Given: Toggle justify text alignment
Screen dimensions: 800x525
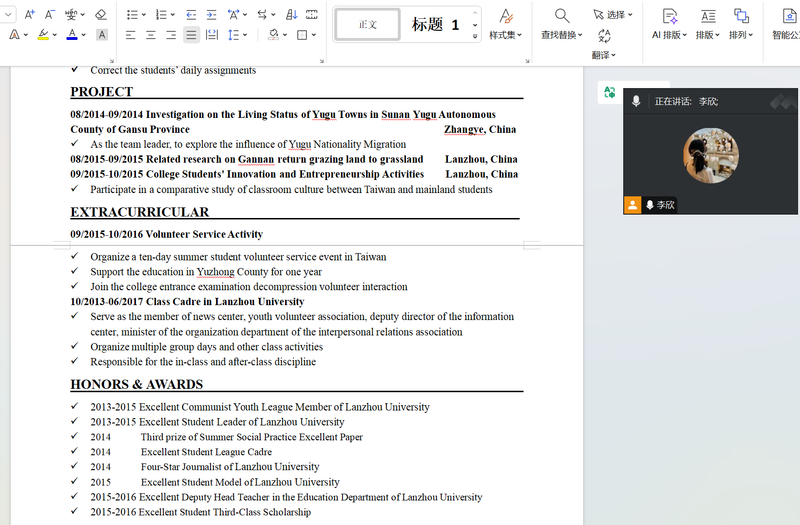Looking at the screenshot, I should (x=191, y=35).
